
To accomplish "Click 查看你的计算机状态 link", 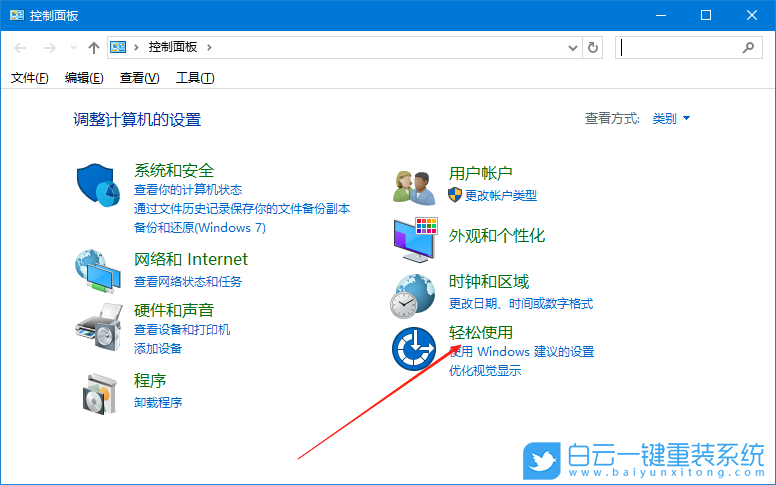I will click(188, 190).
